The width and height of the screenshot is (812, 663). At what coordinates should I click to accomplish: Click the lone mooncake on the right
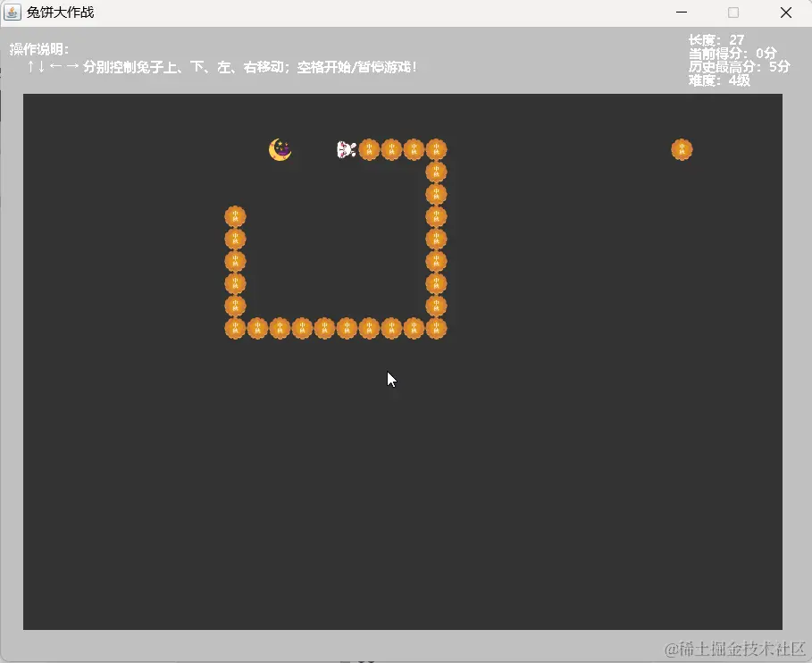pyautogui.click(x=682, y=149)
